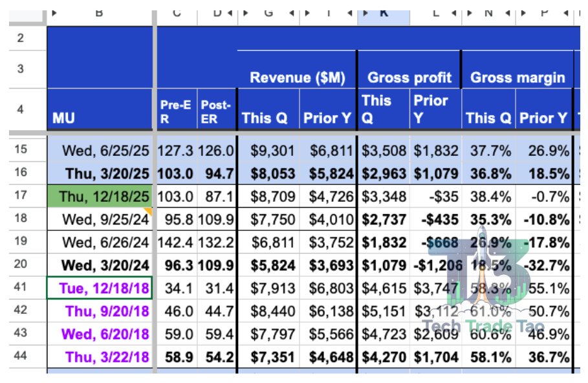
Task: Select the purple date cell Thu, 3/22/18
Action: 100,356
